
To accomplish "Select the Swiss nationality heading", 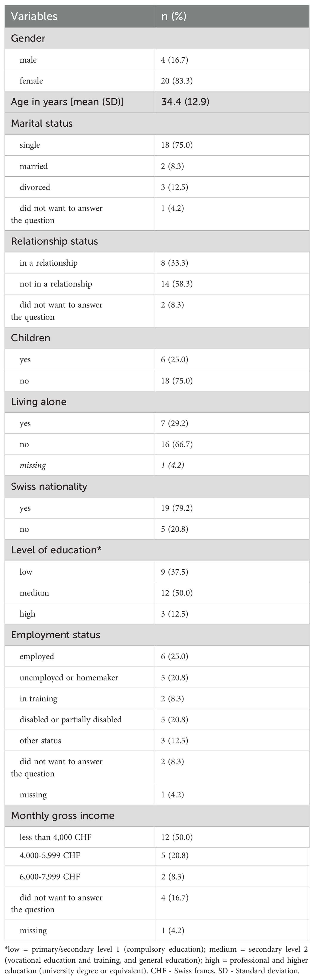I will tap(49, 487).
